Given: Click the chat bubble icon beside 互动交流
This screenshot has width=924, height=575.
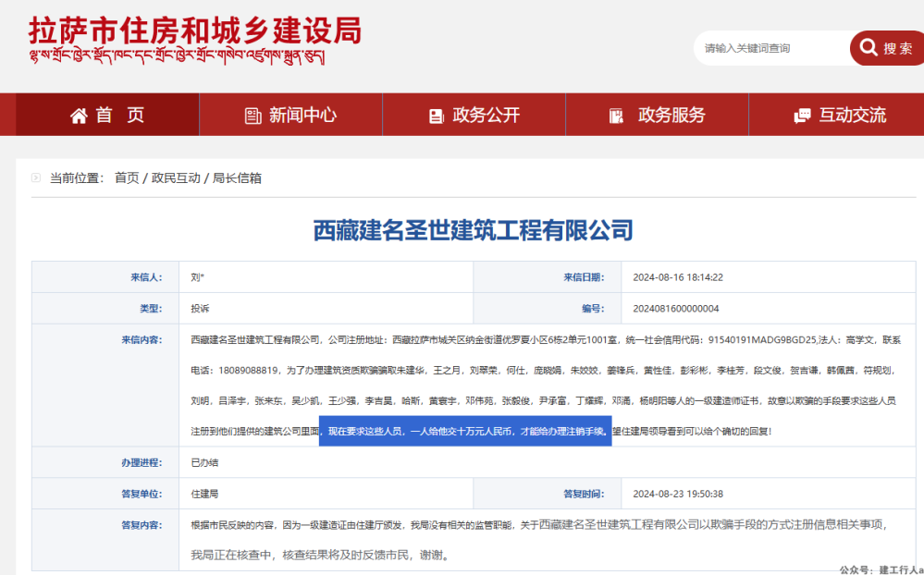Looking at the screenshot, I should pyautogui.click(x=803, y=115).
